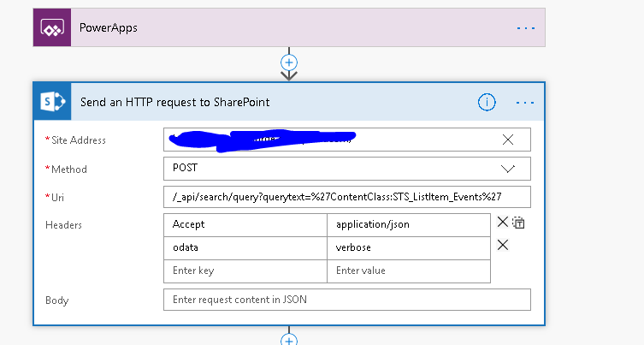Viewport: 644px width, 345px height.
Task: Insert a step between PowerApps and SharePoint
Action: [289, 62]
